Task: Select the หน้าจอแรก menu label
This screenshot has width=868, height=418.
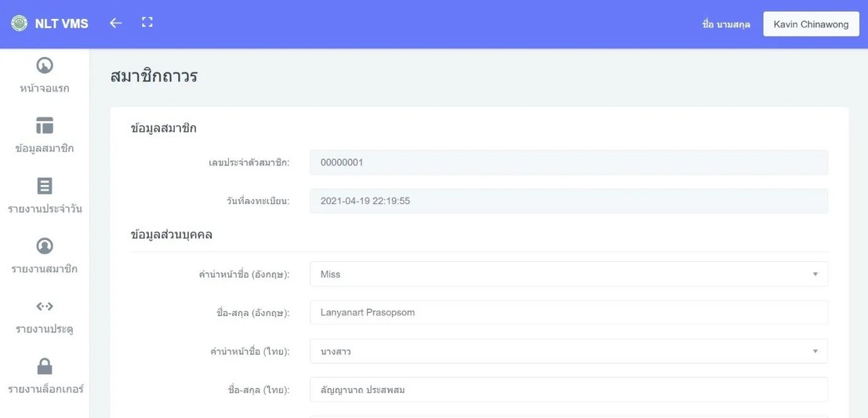Action: pyautogui.click(x=45, y=89)
